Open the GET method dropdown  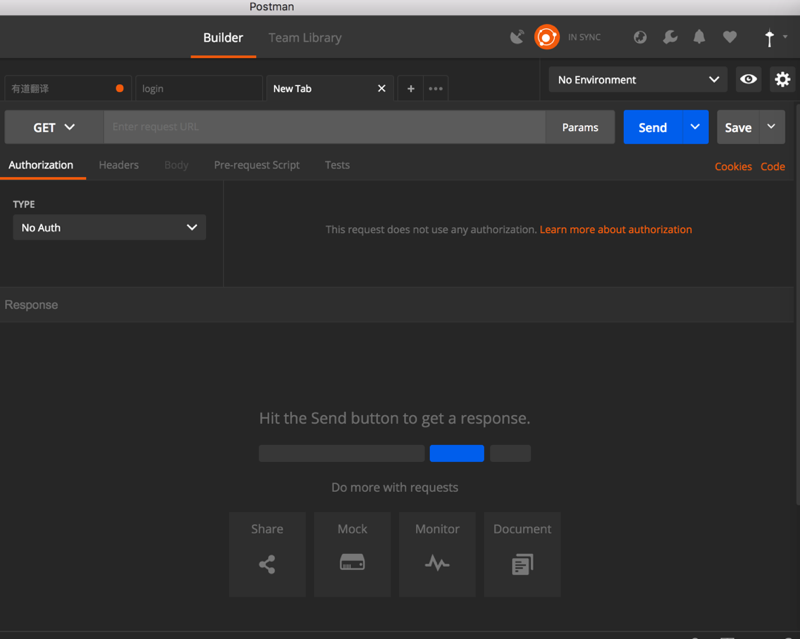54,127
